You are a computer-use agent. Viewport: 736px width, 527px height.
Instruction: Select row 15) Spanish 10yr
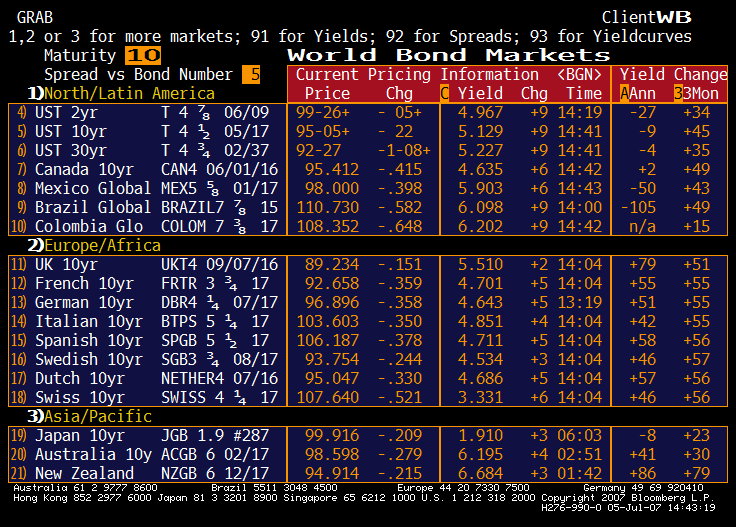tap(368, 341)
